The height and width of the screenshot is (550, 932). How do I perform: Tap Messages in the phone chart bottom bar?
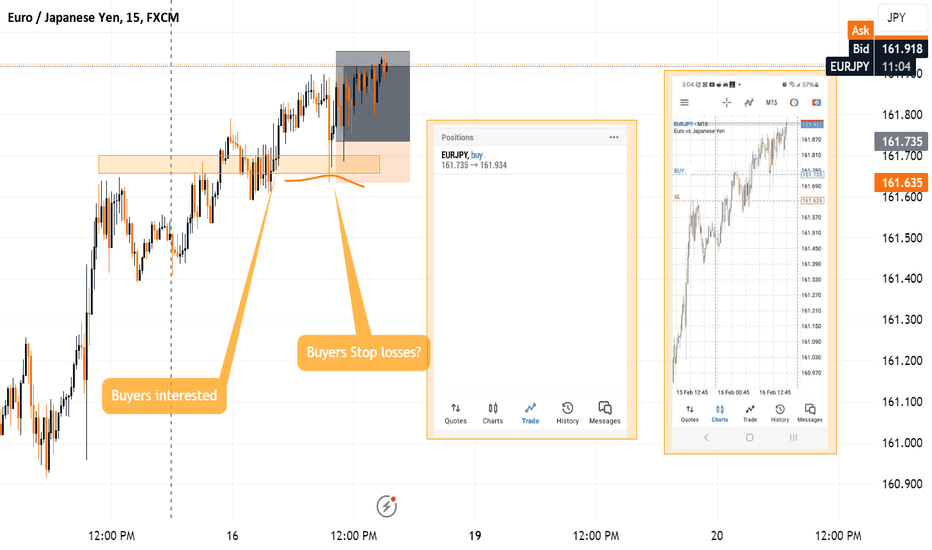pos(810,413)
